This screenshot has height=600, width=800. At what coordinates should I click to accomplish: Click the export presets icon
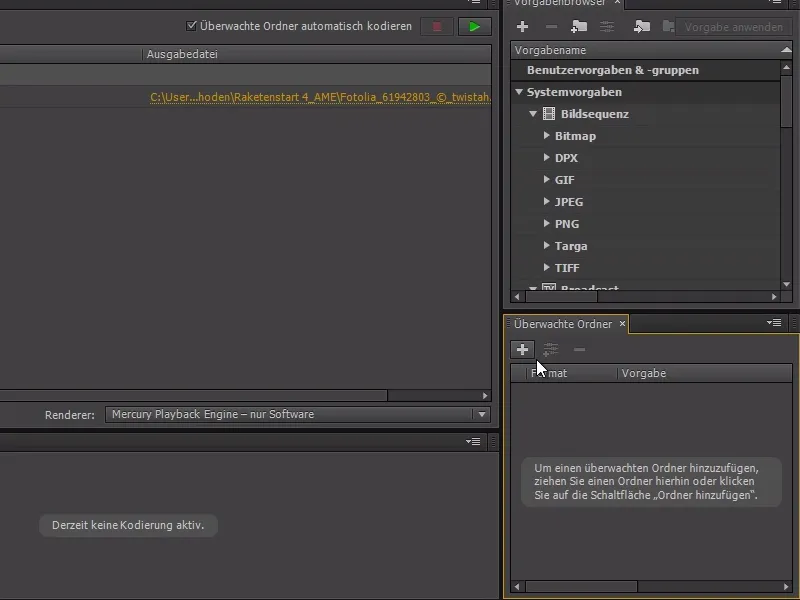pos(668,27)
